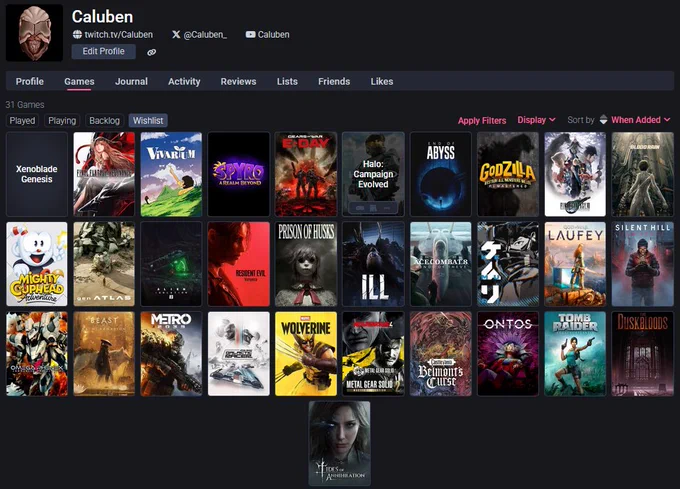Image resolution: width=680 pixels, height=489 pixels.
Task: Open the Likes tab
Action: 382,82
